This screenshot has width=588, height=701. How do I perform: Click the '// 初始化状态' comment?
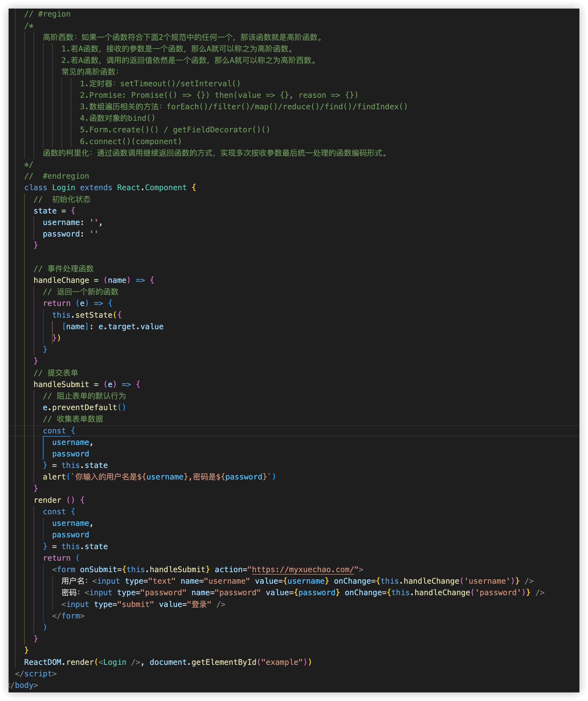click(62, 199)
